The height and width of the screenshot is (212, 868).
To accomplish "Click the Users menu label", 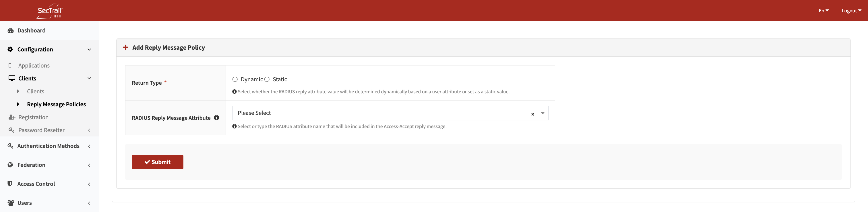I will 25,203.
